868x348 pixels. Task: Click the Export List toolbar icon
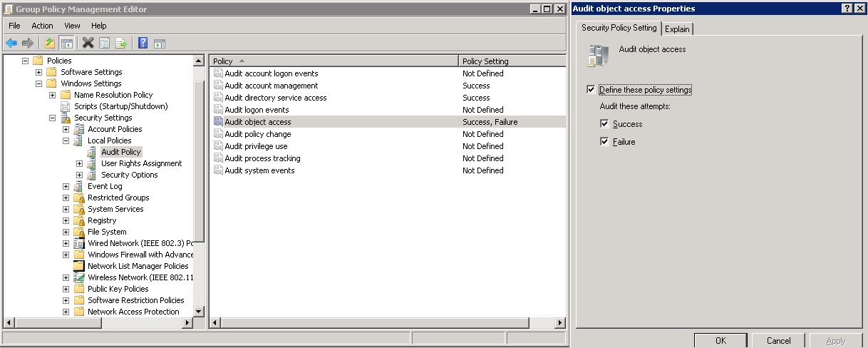point(121,43)
